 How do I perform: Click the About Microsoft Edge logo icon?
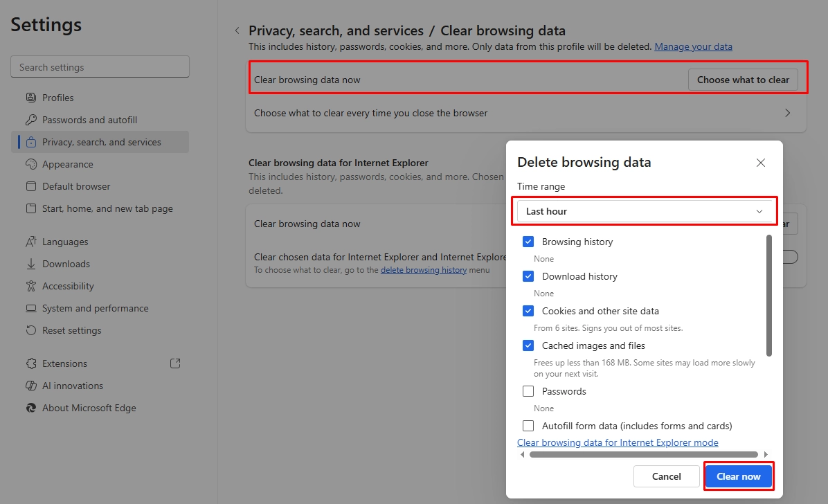[30, 408]
